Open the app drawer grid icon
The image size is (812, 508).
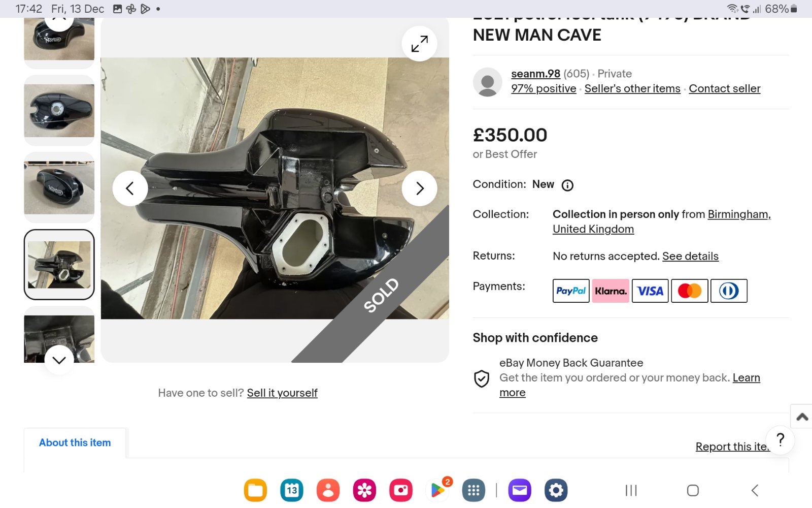point(473,490)
